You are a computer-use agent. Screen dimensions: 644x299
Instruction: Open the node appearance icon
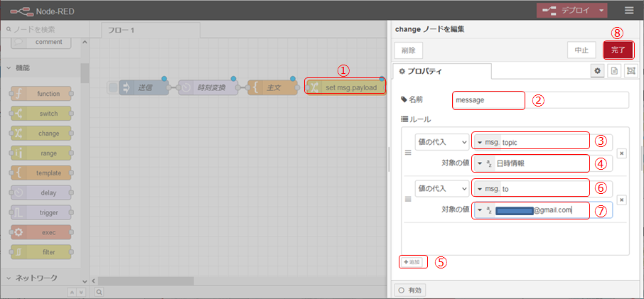[x=630, y=71]
